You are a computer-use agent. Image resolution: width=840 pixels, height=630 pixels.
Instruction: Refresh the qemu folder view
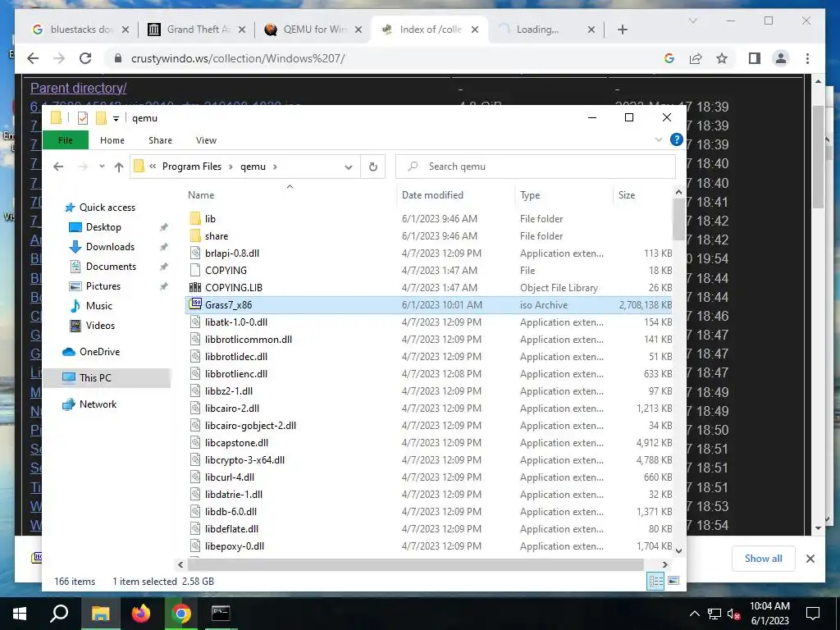[x=373, y=167]
